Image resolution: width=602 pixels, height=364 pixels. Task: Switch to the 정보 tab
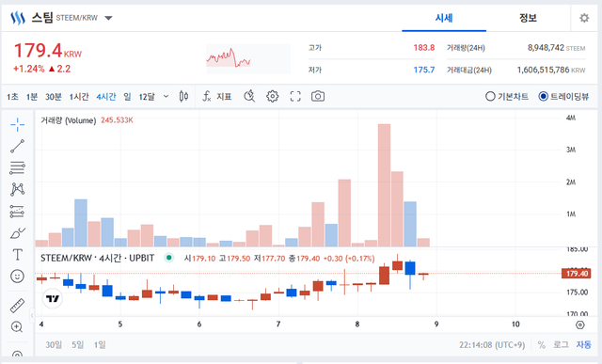(x=528, y=18)
